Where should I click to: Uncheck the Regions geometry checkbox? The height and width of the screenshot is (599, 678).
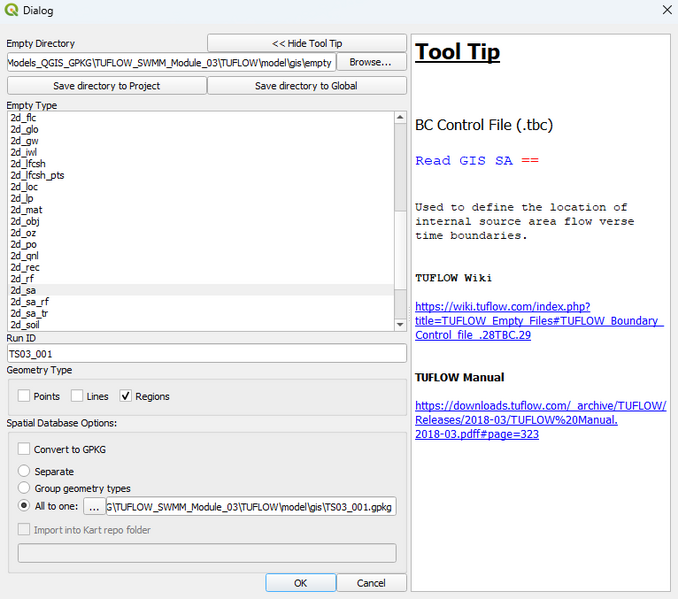pyautogui.click(x=126, y=396)
